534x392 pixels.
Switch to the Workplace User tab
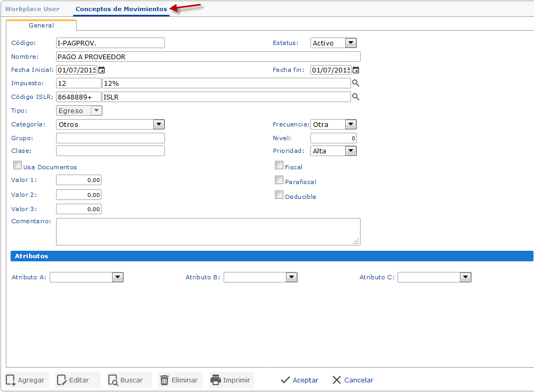tap(32, 9)
